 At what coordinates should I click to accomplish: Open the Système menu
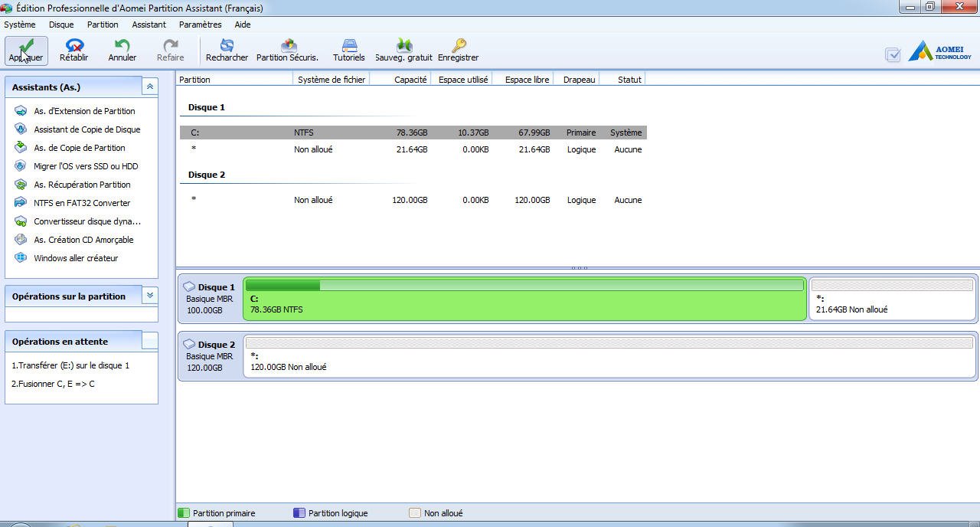point(19,25)
